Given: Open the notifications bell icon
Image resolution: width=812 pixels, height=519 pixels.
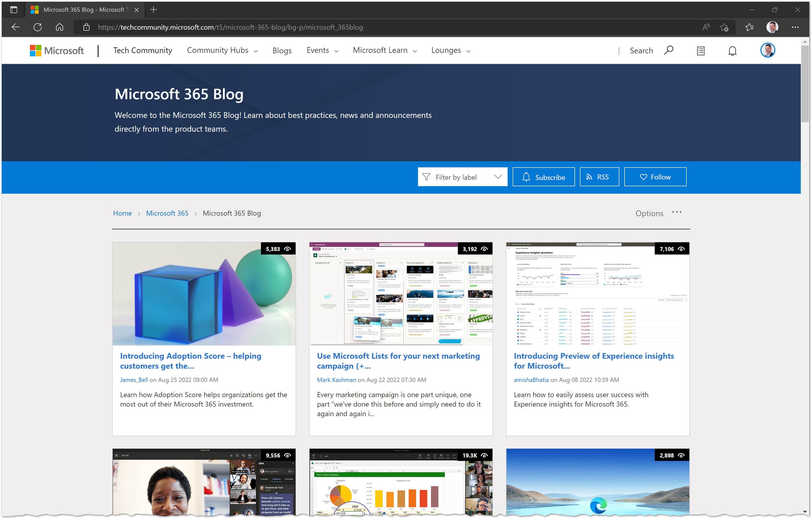Looking at the screenshot, I should coord(732,51).
